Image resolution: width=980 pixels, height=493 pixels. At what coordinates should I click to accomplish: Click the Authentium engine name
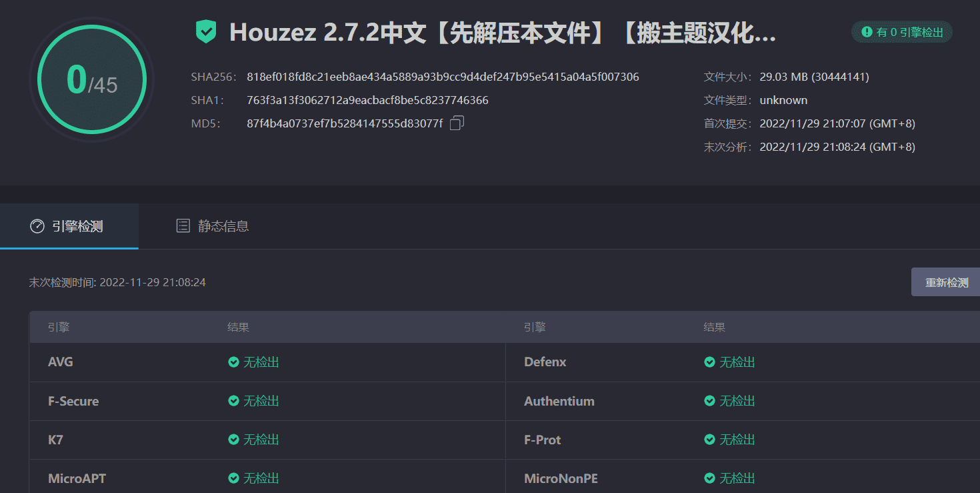tap(559, 401)
